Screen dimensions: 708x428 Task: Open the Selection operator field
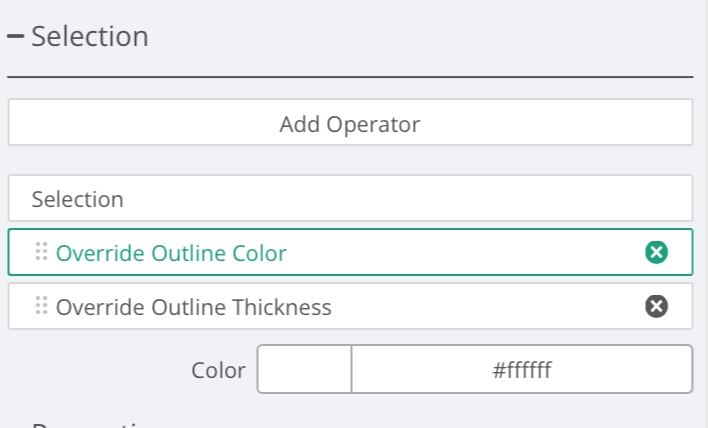[350, 199]
